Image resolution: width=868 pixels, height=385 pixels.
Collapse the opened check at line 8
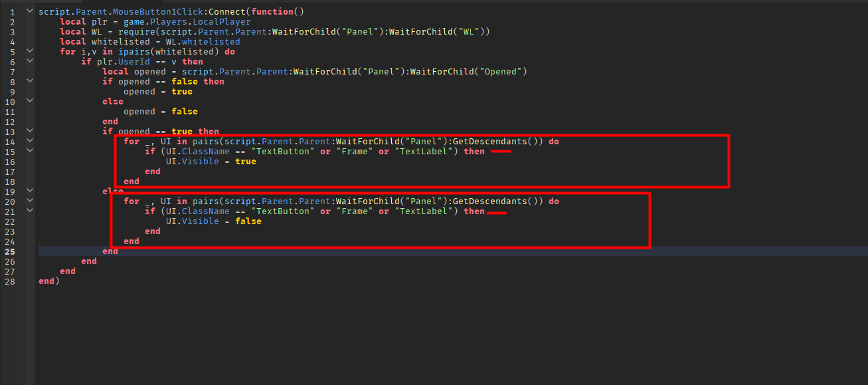(29, 80)
